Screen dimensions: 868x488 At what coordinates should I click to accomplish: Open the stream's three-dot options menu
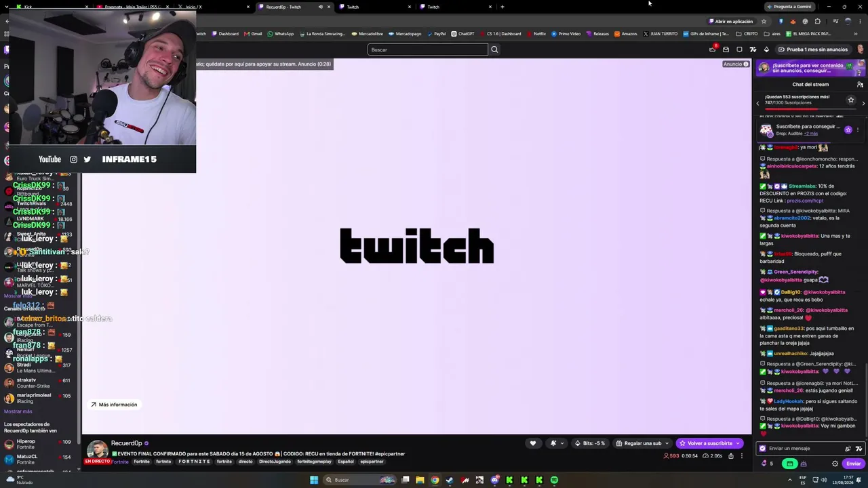(742, 455)
